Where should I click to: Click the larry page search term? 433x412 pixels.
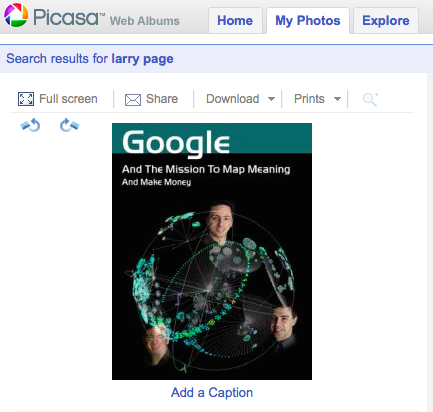(x=142, y=59)
